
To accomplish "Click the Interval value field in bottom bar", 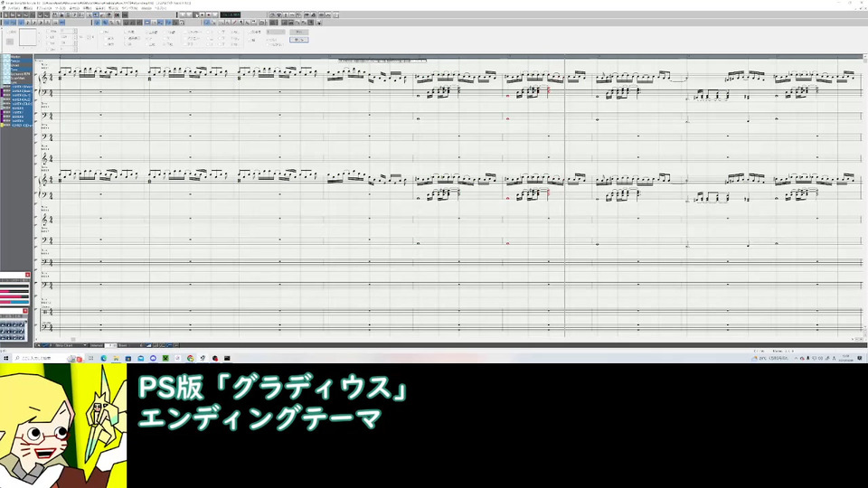I will tap(110, 345).
